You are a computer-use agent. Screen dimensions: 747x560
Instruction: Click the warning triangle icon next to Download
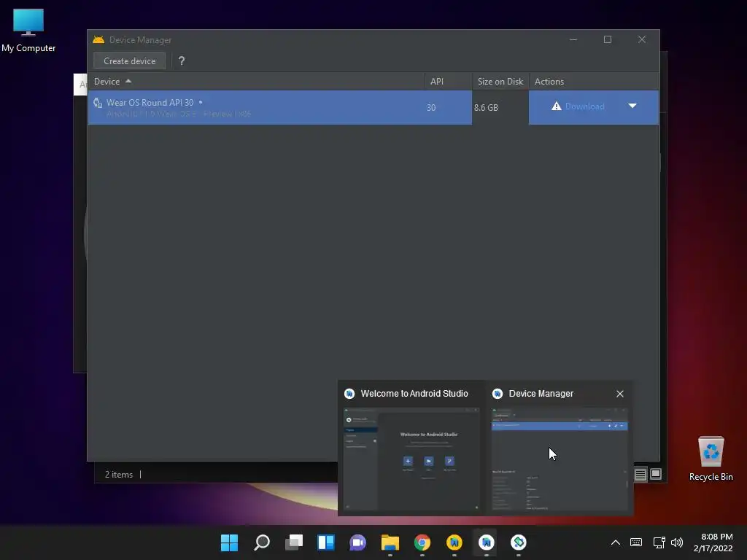click(556, 106)
